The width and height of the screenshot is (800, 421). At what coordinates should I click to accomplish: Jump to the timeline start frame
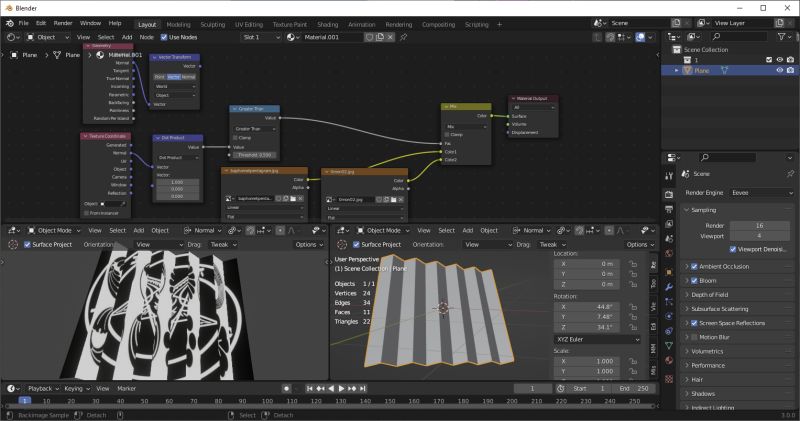(x=310, y=389)
